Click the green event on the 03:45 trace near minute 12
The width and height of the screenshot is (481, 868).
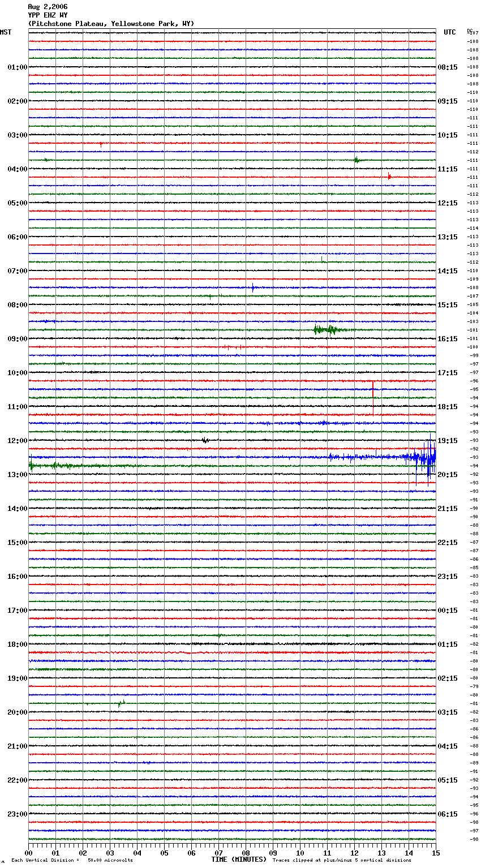tap(356, 160)
